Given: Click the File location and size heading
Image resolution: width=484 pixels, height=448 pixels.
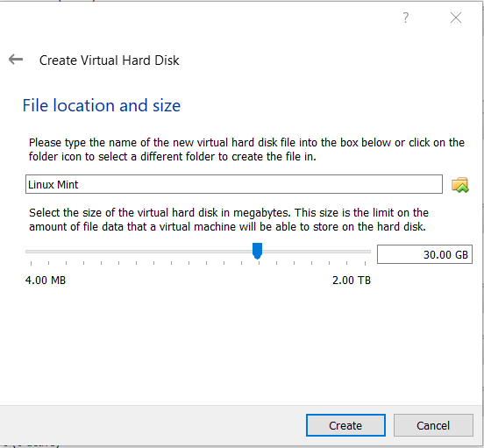Looking at the screenshot, I should (102, 105).
